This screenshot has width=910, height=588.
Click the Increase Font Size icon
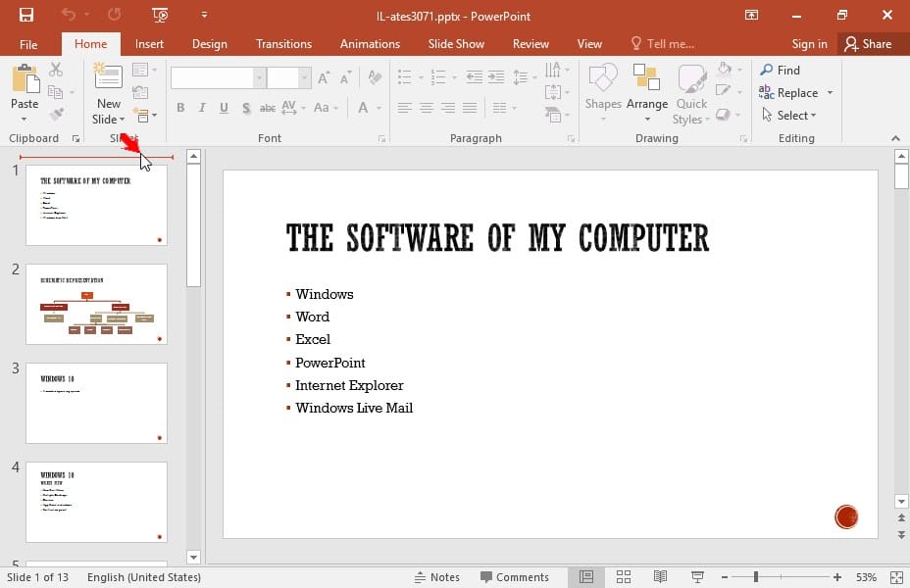323,75
